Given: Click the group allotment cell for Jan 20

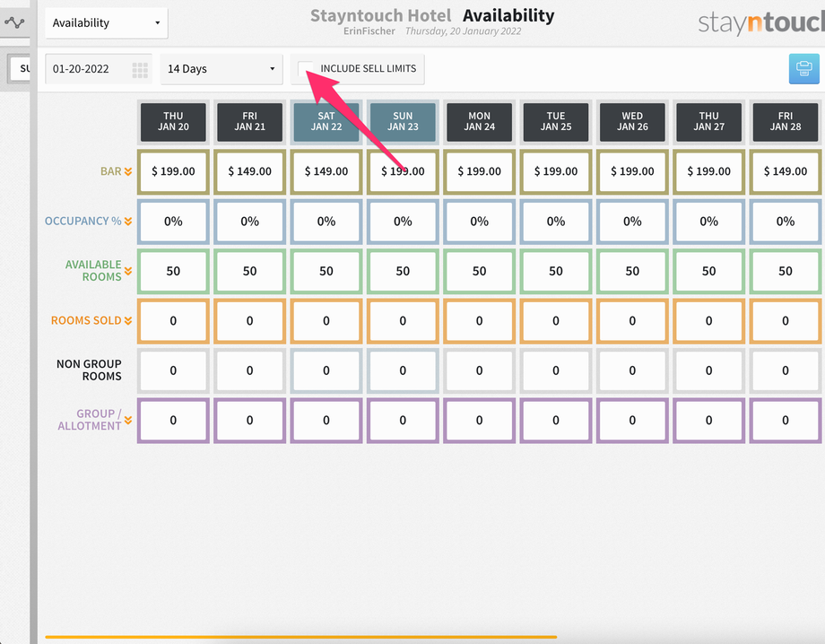Looking at the screenshot, I should tap(173, 421).
